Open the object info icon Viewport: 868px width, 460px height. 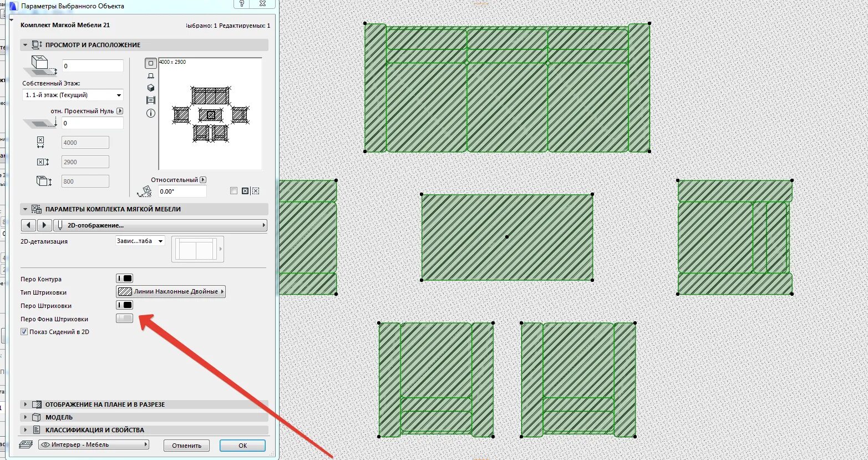point(150,113)
